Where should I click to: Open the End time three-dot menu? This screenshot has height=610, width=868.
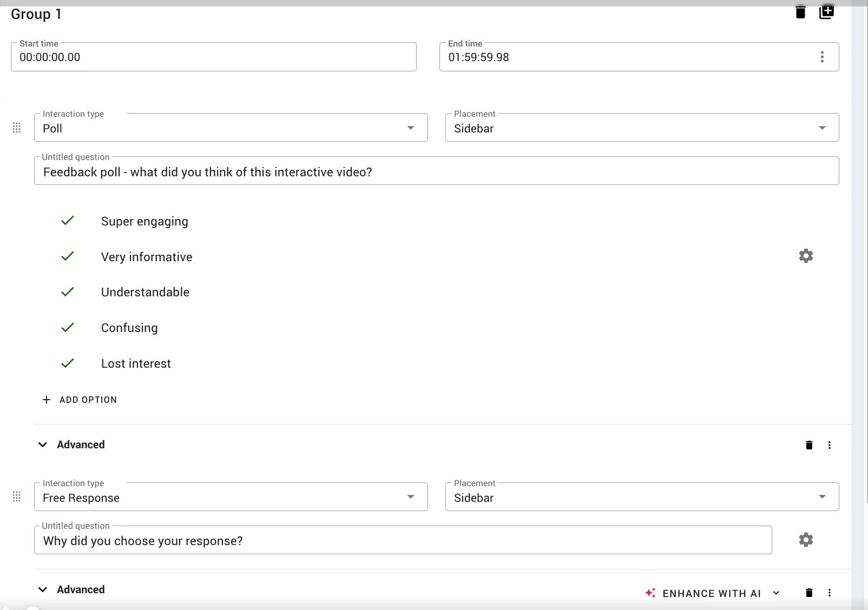[822, 57]
